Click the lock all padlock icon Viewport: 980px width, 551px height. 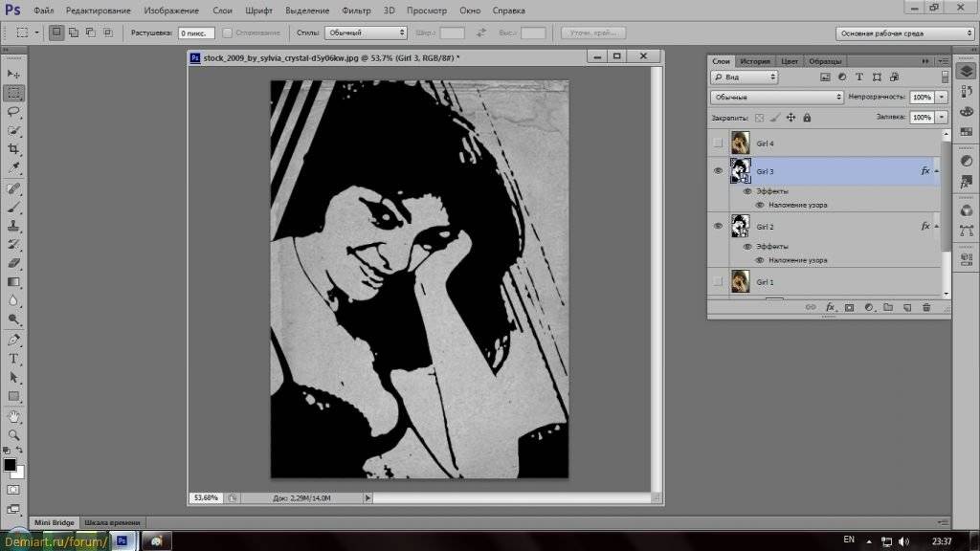[807, 118]
